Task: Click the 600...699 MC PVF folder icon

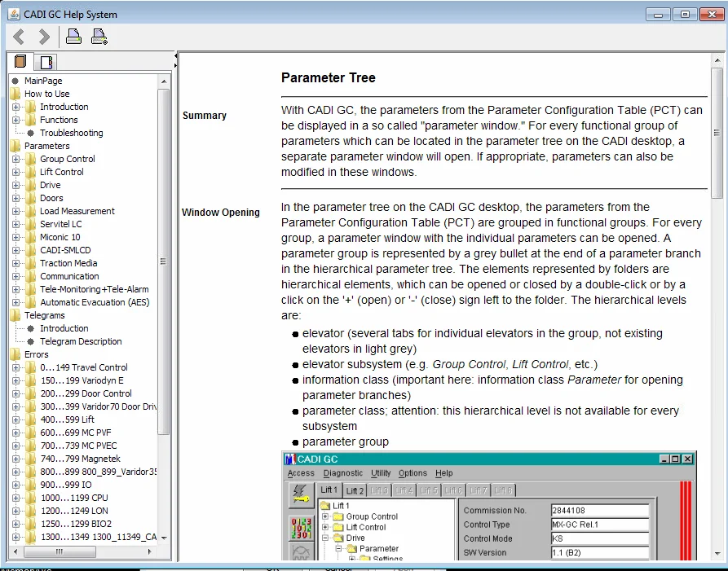Action: point(31,433)
